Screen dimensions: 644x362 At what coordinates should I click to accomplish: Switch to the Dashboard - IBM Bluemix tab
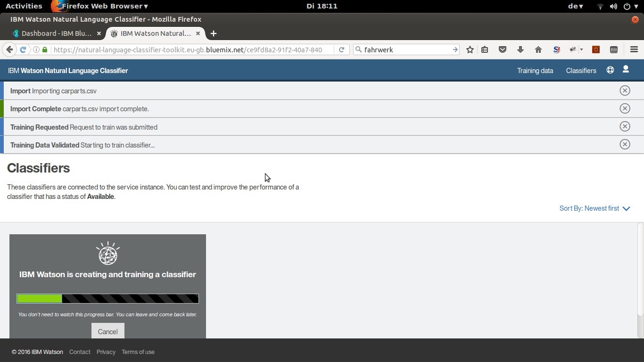tap(56, 33)
